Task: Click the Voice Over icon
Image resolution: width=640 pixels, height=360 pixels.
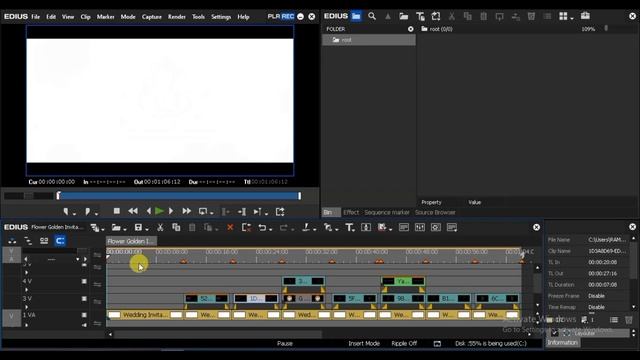Action: 366,227
